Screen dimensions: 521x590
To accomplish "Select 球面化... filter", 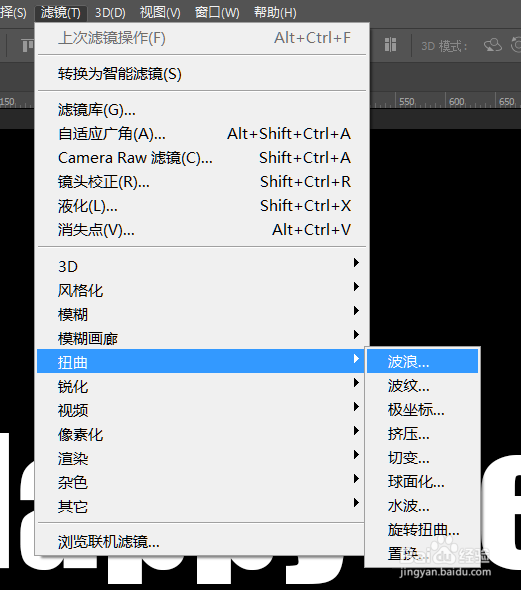I will click(x=422, y=482).
